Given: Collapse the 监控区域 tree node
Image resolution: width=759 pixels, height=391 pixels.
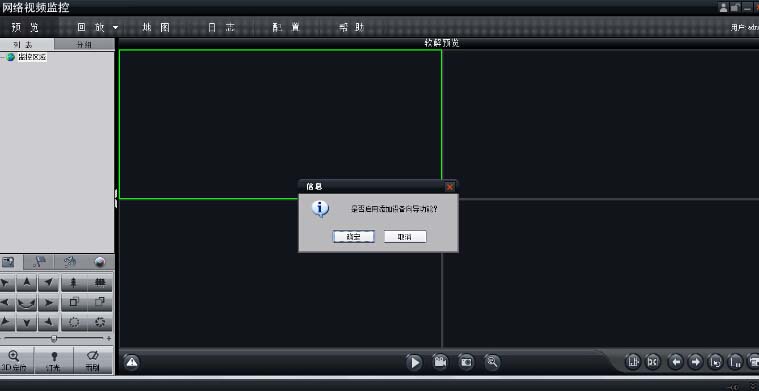Looking at the screenshot, I should [2, 57].
